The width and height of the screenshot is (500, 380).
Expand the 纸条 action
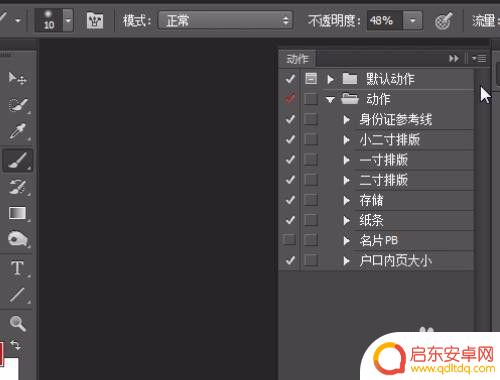(x=347, y=220)
